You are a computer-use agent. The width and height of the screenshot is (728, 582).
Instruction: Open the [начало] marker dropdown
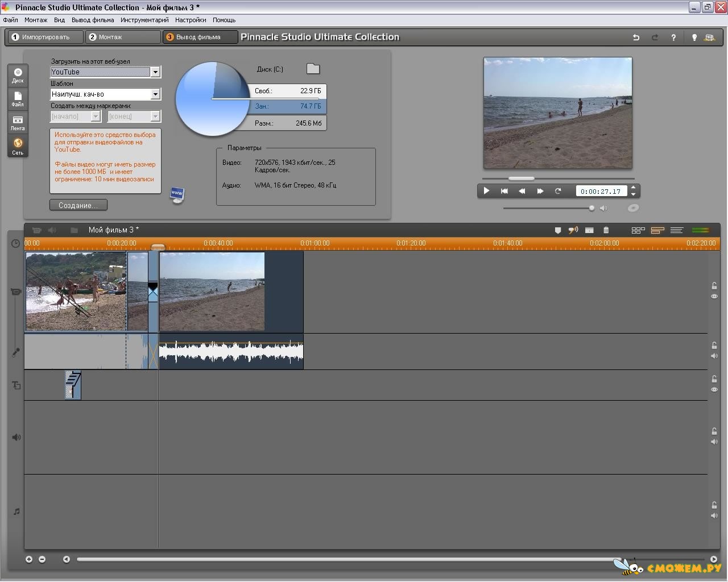click(96, 116)
